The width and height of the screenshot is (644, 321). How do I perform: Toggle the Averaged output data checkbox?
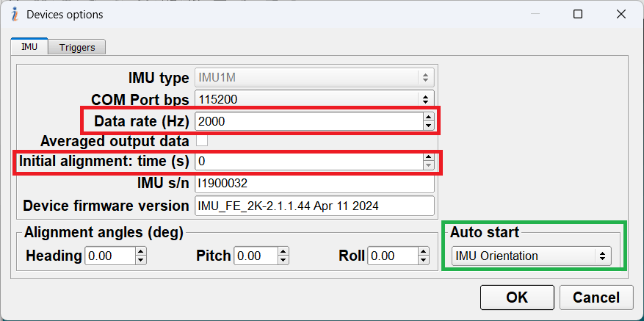pos(201,140)
